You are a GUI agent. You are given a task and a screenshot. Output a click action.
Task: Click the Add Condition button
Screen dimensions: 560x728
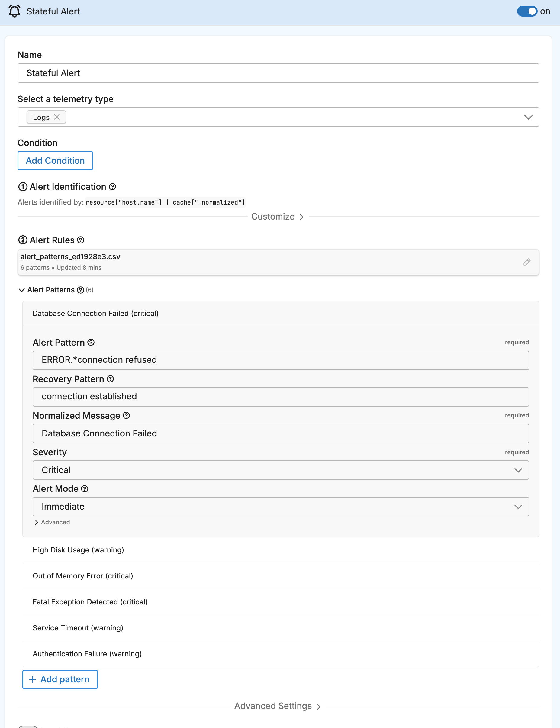(55, 161)
